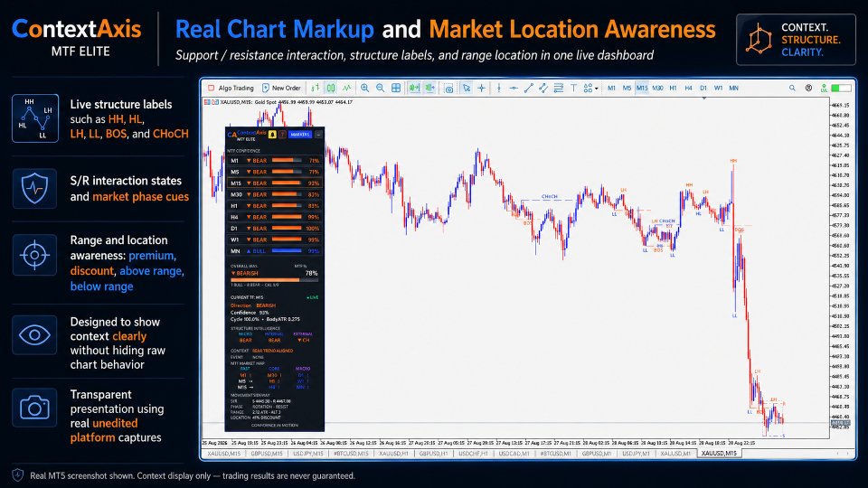
Task: Open the XAUUSD,H1 chart tab
Action: (x=393, y=453)
